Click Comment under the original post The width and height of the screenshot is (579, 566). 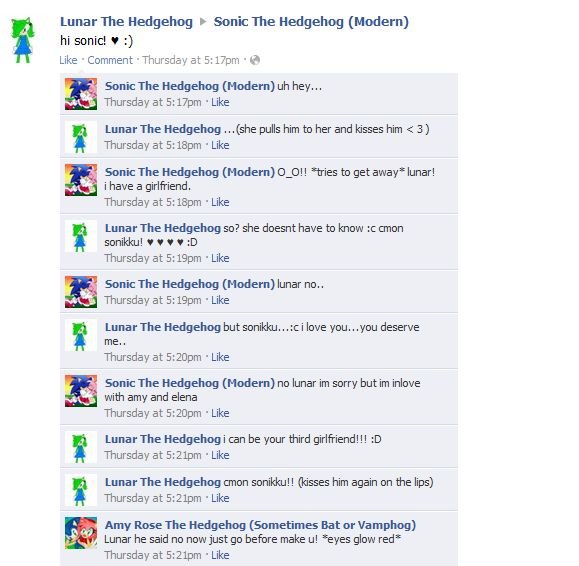[110, 60]
